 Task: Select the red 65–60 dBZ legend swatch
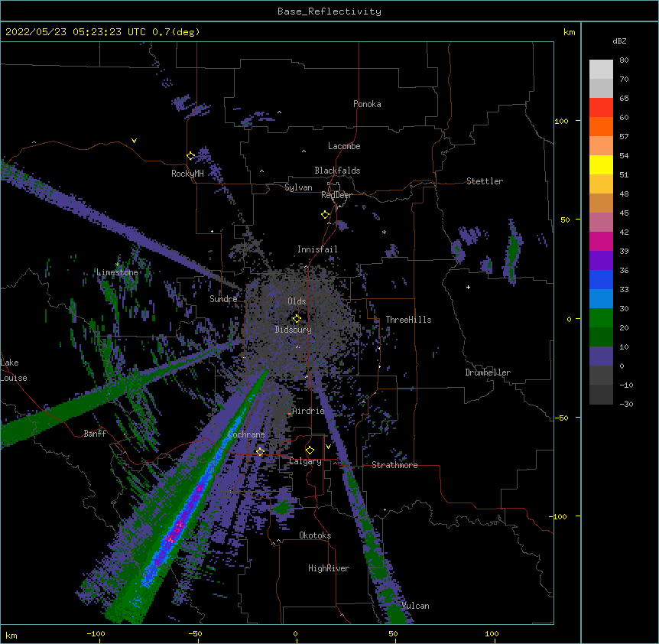point(601,108)
